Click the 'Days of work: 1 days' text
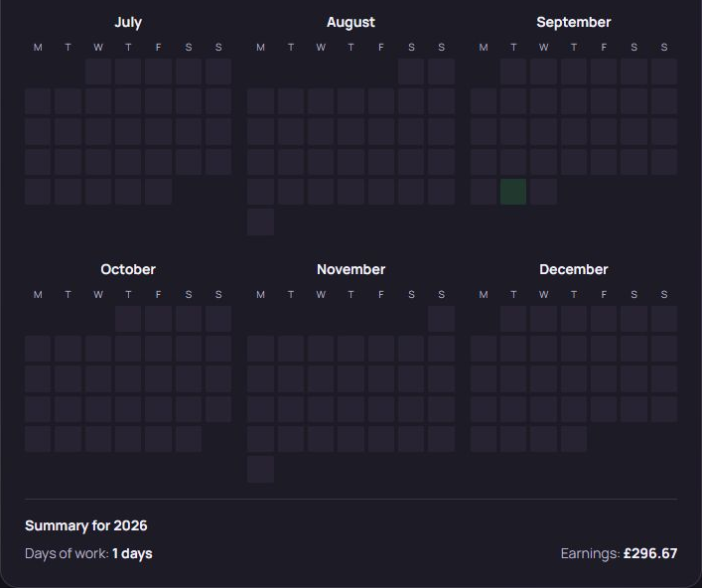702x588 pixels. [x=88, y=553]
